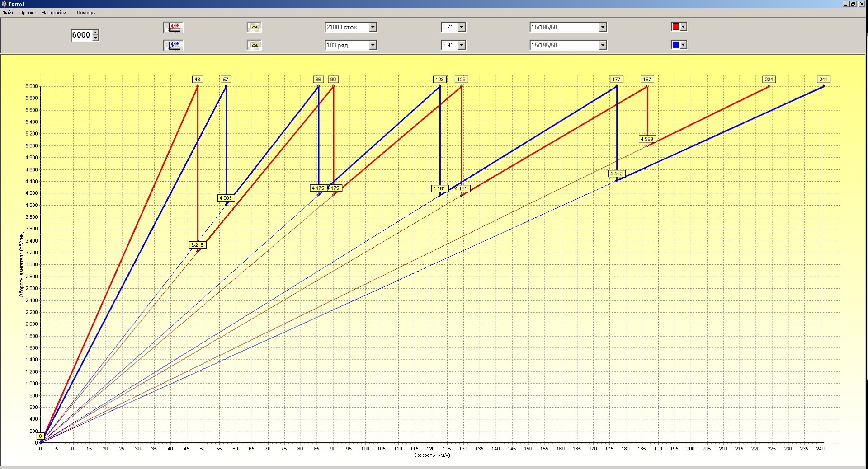The width and height of the screenshot is (868, 469).
Task: Click the 187 km/h peak label
Action: 647,80
